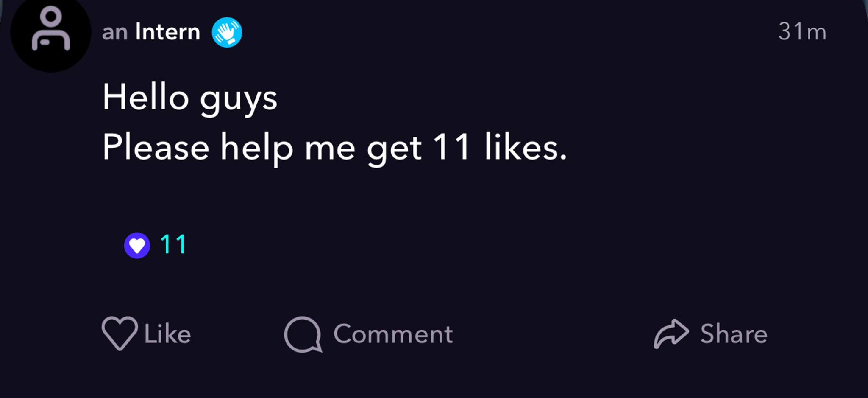
Task: Tap the blue waving hand badge
Action: [227, 32]
